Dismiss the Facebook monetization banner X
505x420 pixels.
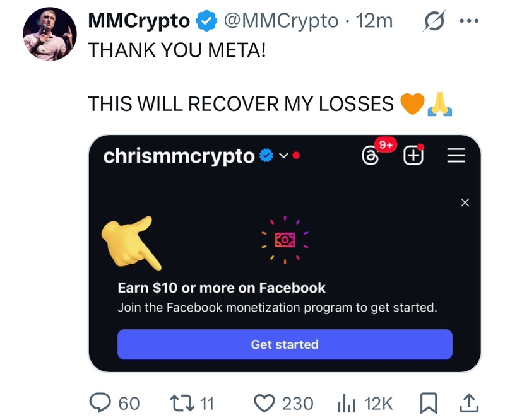pos(465,202)
